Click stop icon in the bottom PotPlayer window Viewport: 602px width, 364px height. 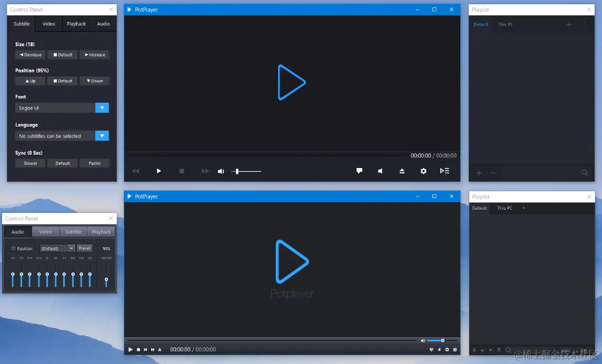[138, 349]
